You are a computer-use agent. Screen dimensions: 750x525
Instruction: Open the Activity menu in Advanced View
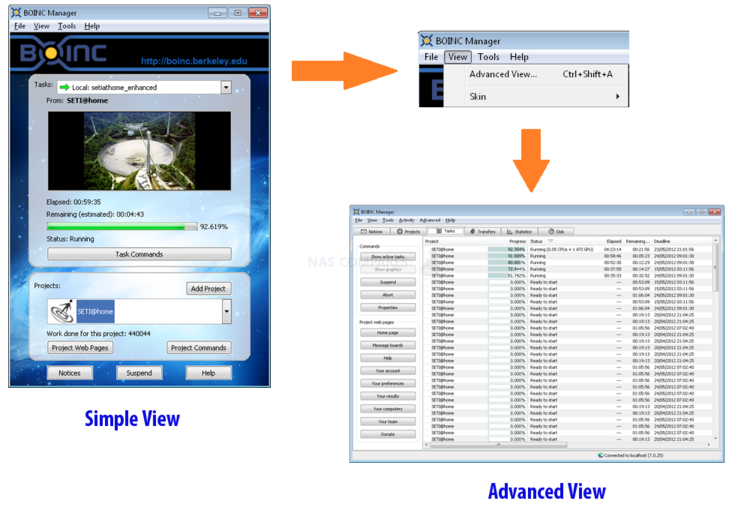click(x=407, y=220)
